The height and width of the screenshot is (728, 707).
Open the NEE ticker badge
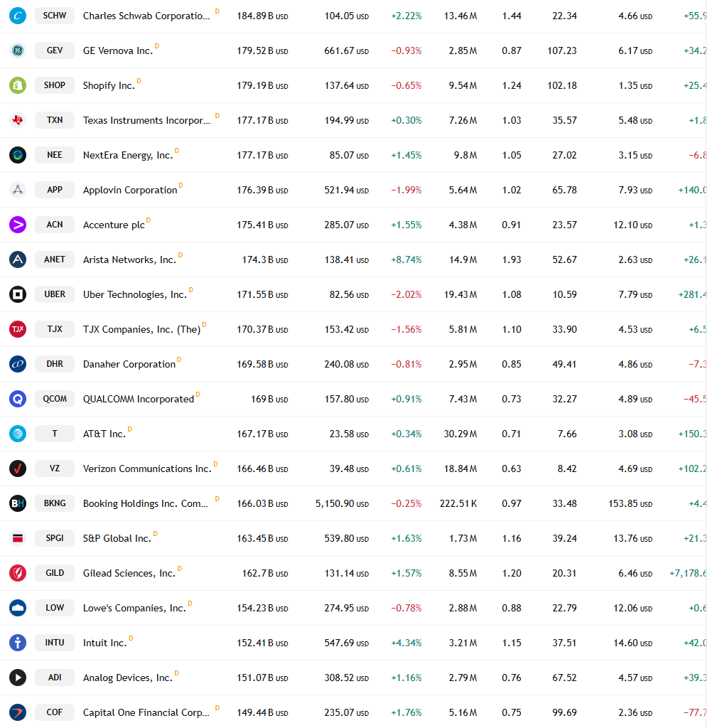click(55, 155)
